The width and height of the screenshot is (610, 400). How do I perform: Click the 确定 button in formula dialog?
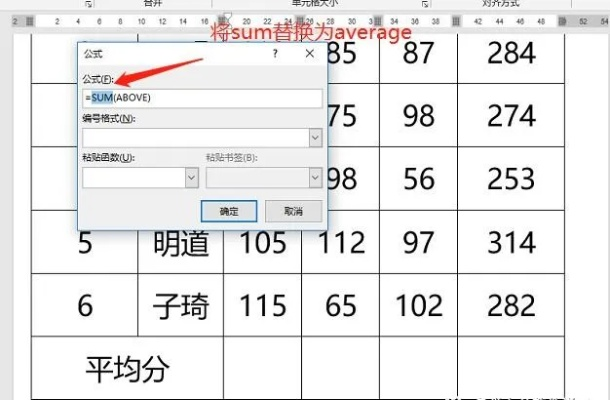(x=229, y=211)
